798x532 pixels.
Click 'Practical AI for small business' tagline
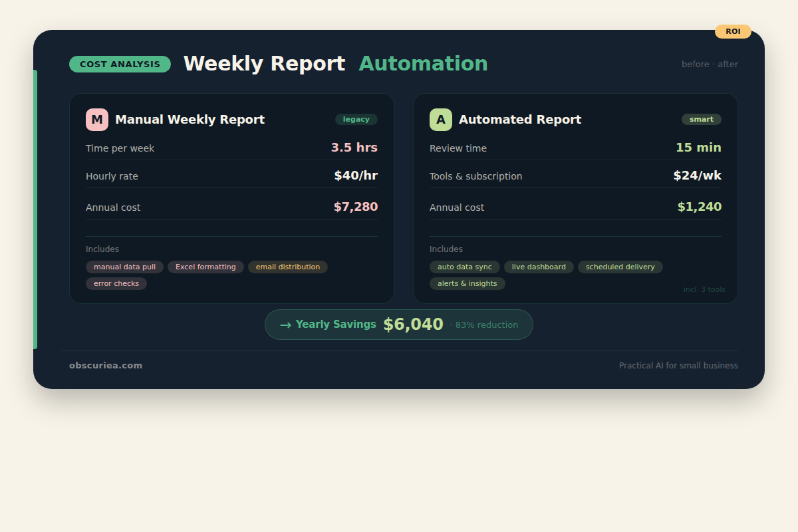[x=678, y=366]
